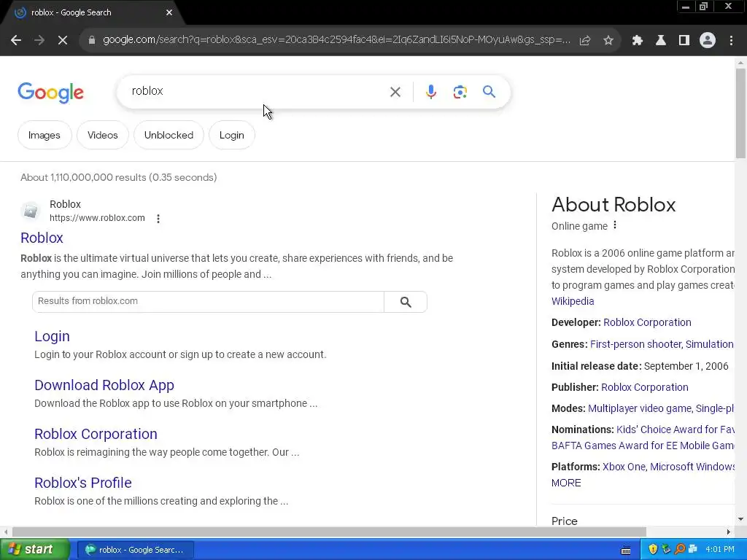Open the Login sitelink
The width and height of the screenshot is (747, 560).
point(52,336)
